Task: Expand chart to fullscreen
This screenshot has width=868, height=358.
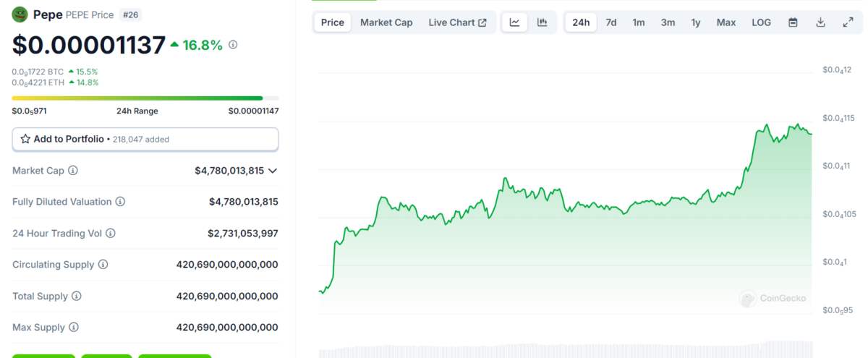Action: coord(848,22)
